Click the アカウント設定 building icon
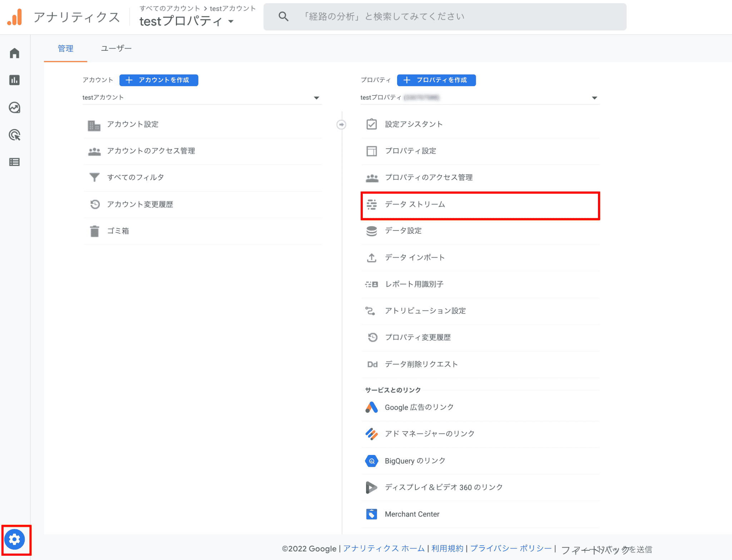 [94, 125]
